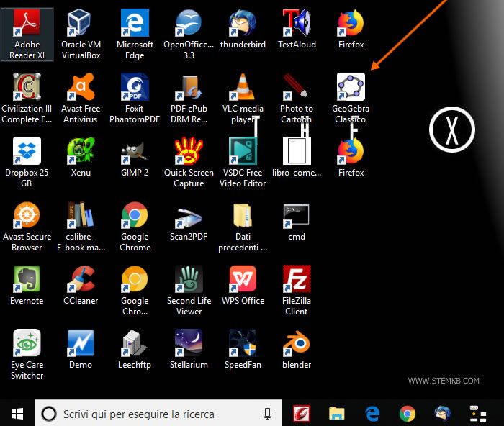
Task: Click the Cortana circle icon in search box
Action: coord(49,414)
